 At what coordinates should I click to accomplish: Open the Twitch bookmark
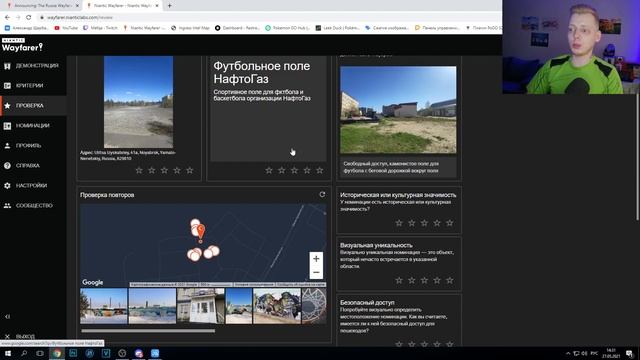pyautogui.click(x=100, y=28)
